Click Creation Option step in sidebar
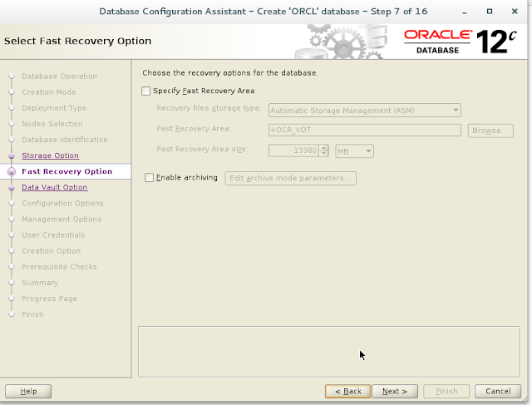532x405 pixels. click(x=52, y=251)
